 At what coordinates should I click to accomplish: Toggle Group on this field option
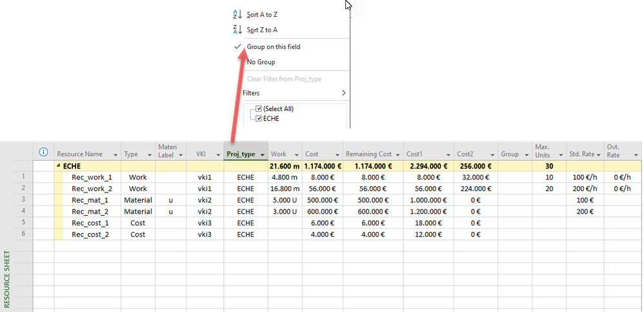[273, 47]
